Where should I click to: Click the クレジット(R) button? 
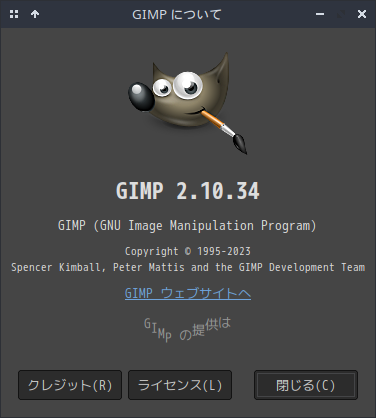(x=70, y=385)
